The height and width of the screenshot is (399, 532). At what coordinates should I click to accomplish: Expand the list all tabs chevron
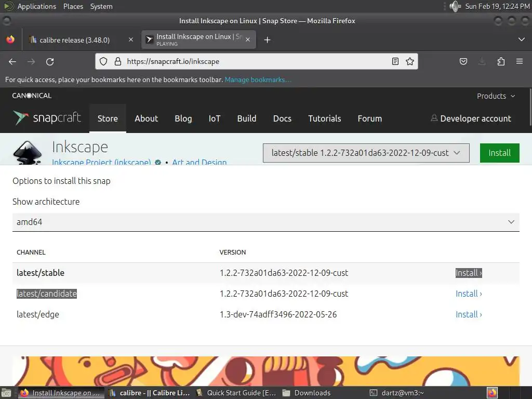(522, 39)
